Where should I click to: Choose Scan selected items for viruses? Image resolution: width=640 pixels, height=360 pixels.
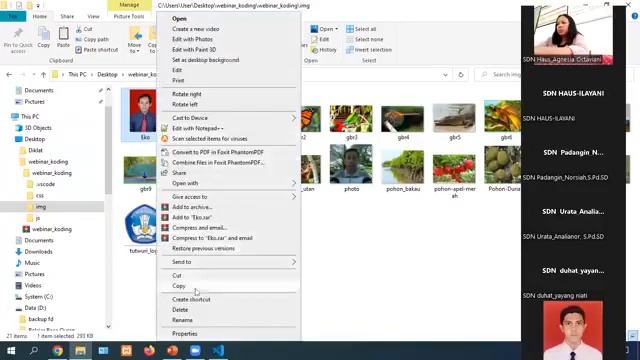(229, 139)
